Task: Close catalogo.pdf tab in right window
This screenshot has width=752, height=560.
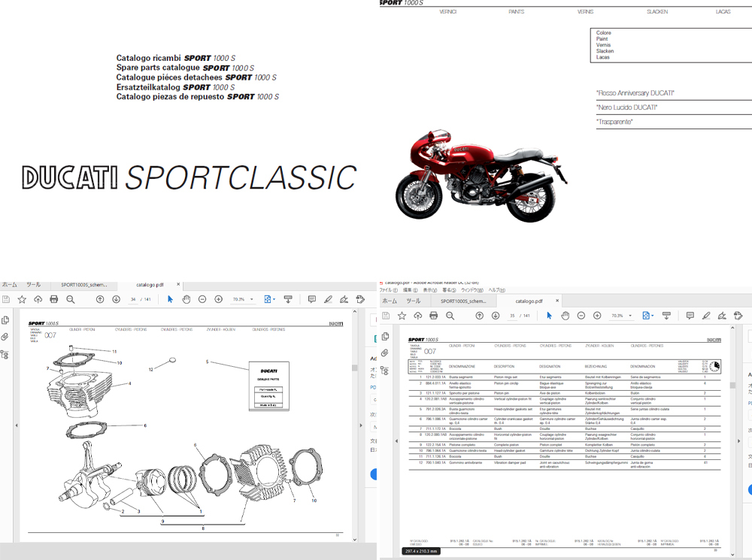Action: 557,301
